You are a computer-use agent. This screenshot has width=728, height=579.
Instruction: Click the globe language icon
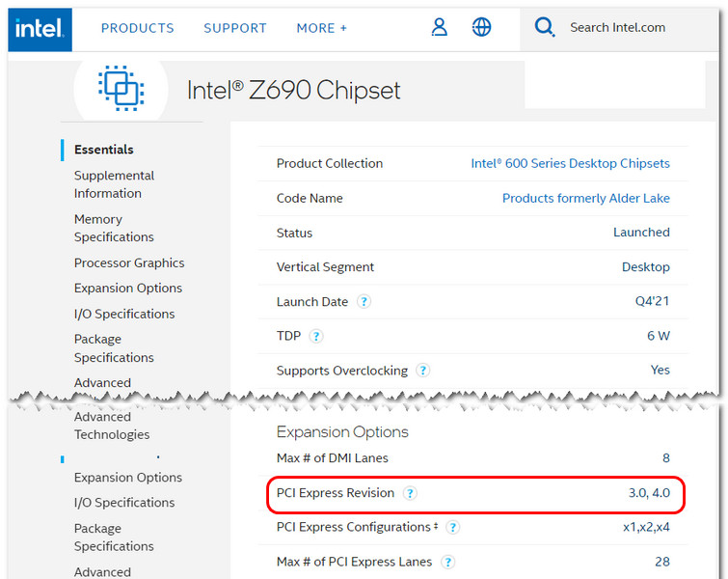(481, 27)
